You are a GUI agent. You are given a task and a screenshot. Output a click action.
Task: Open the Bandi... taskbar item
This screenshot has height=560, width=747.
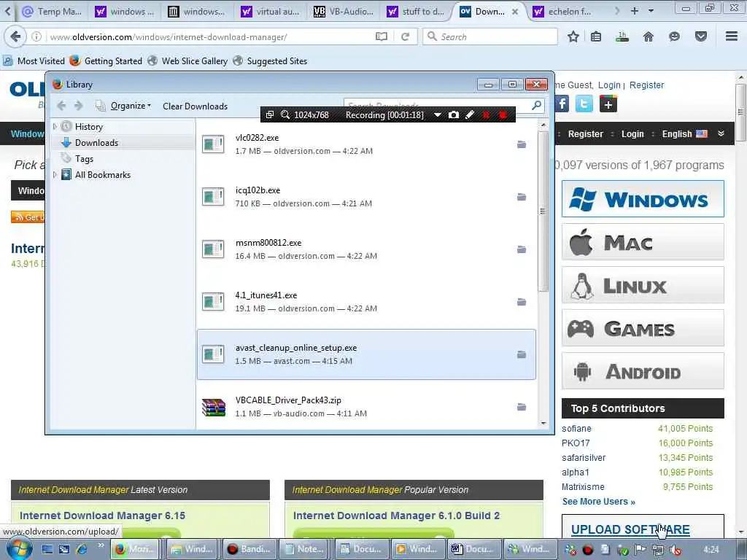(x=249, y=549)
